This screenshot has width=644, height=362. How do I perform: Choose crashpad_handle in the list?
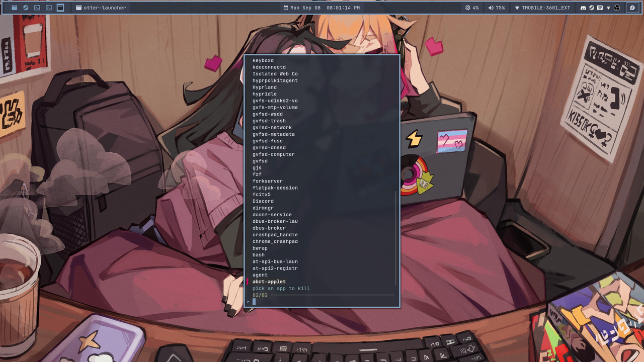click(275, 235)
